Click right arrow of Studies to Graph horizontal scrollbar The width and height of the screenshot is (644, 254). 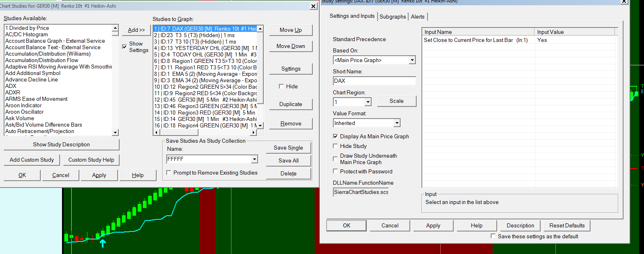254,132
